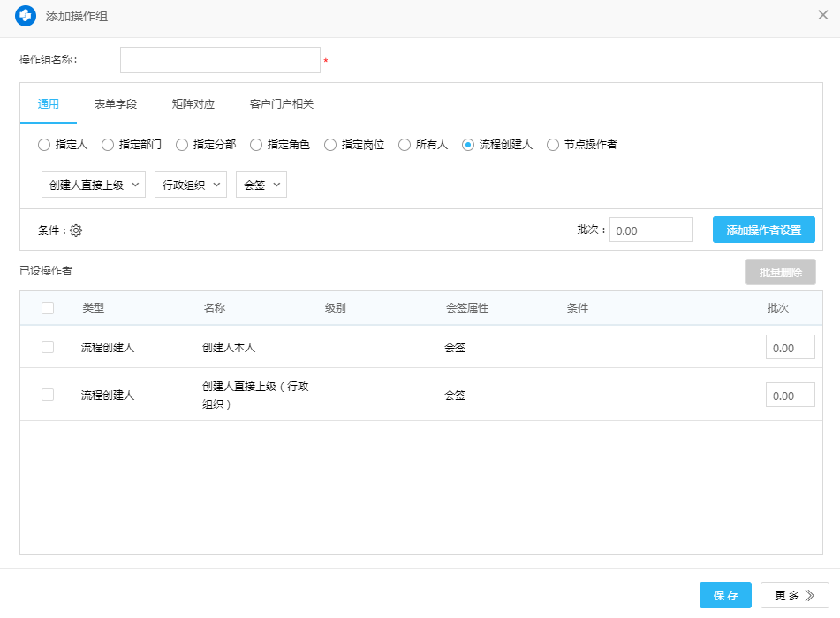The image size is (840, 618).
Task: Choose the 所有人 radio button
Action: [x=405, y=145]
